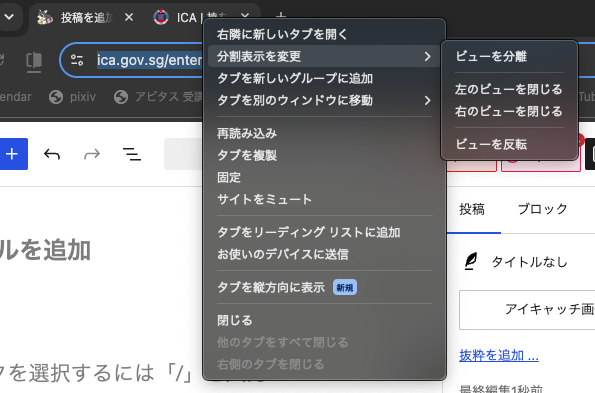The image size is (595, 393).
Task: Switch to the 投稿 sidebar tab
Action: click(472, 209)
